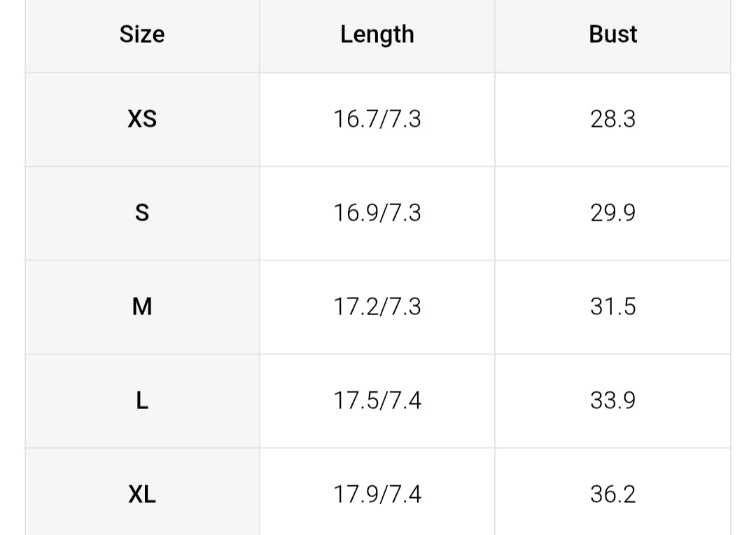Select the length value for size XL
756x535 pixels.
point(377,494)
